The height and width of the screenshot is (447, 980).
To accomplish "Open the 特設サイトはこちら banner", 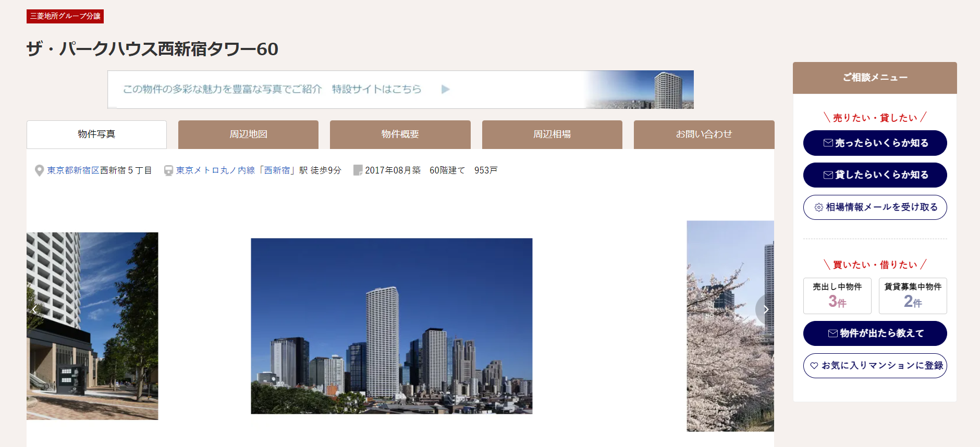I will coord(400,90).
